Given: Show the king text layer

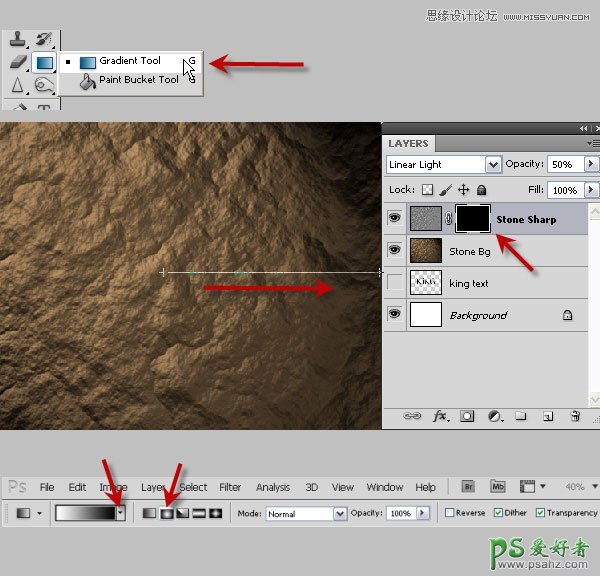Looking at the screenshot, I should [x=395, y=283].
